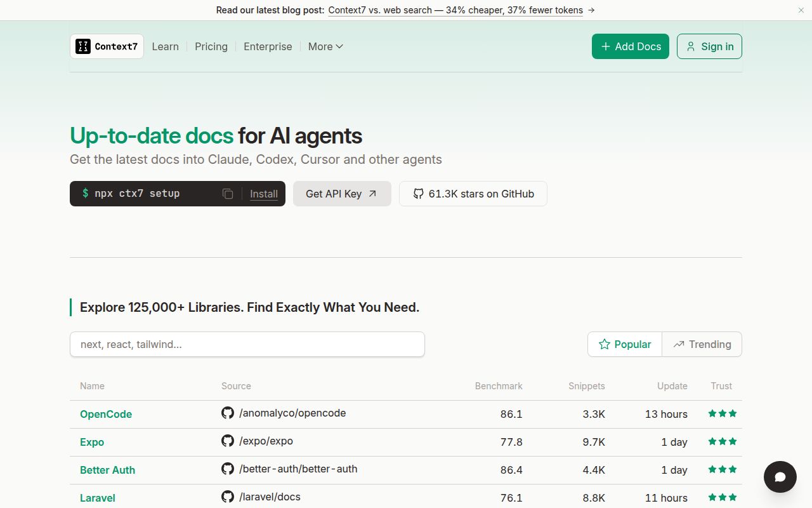This screenshot has height=508, width=812.
Task: Open the Enterprise menu item
Action: pos(268,46)
